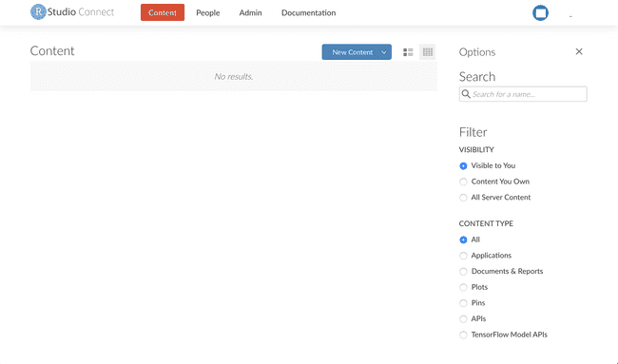Click the CONTENT TYPE label

click(x=486, y=223)
